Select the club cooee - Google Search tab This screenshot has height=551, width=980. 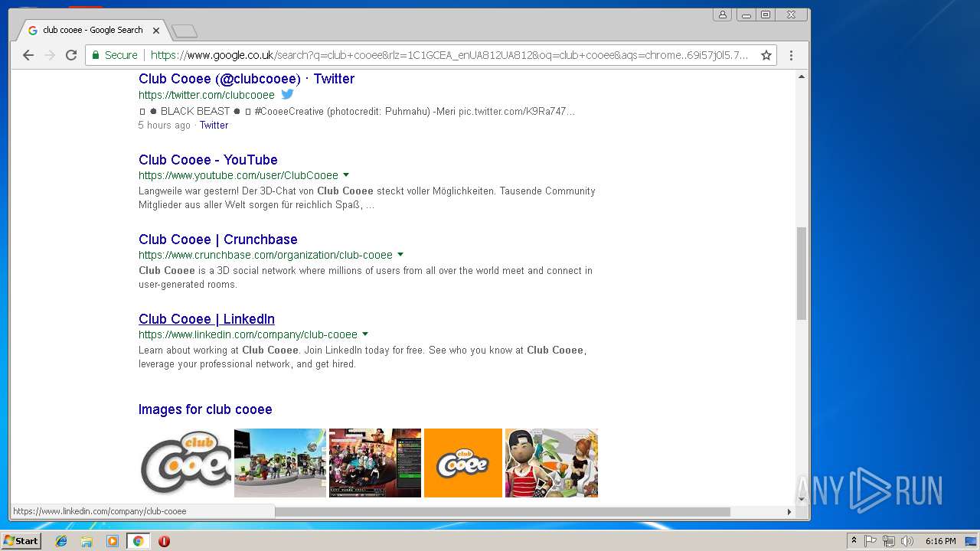pyautogui.click(x=92, y=31)
